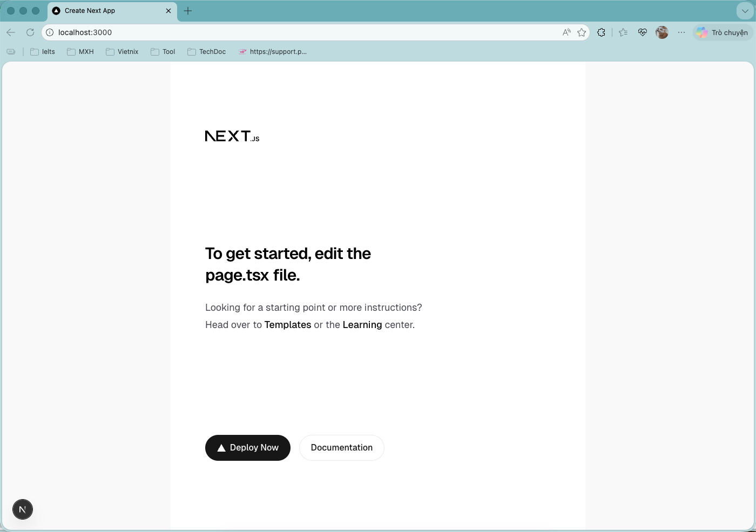Image resolution: width=756 pixels, height=532 pixels.
Task: View site information in address bar
Action: coord(49,32)
